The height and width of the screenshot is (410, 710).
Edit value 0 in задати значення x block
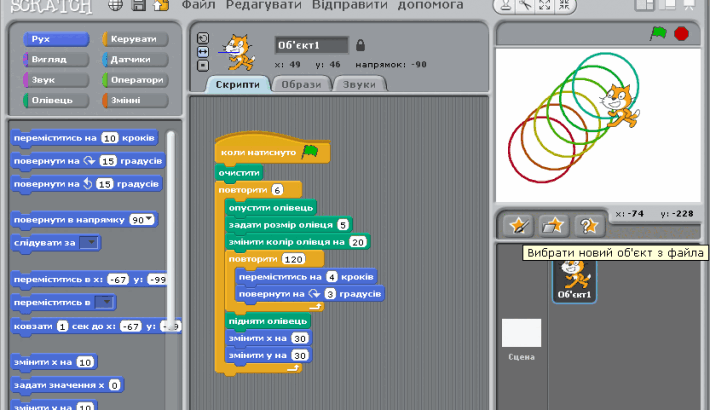115,386
